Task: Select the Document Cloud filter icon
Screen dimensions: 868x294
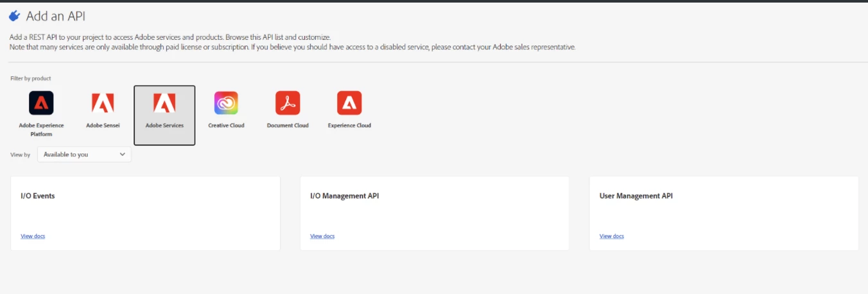Action: pos(288,103)
